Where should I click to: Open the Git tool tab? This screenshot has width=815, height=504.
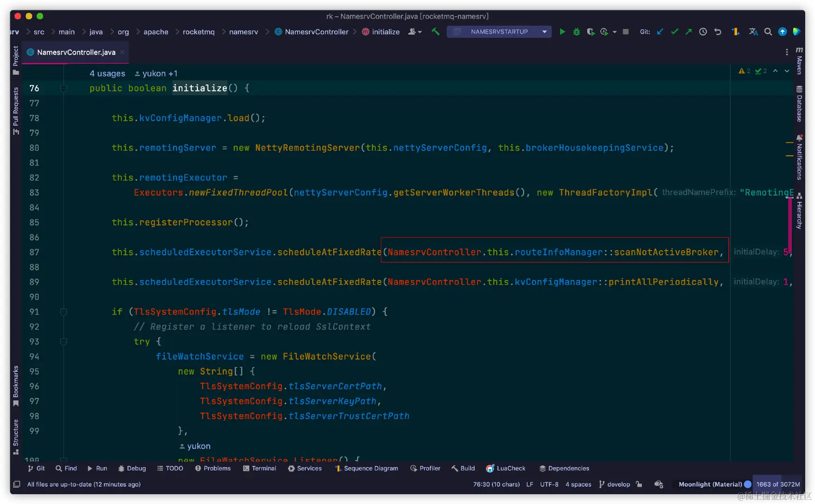click(x=36, y=468)
